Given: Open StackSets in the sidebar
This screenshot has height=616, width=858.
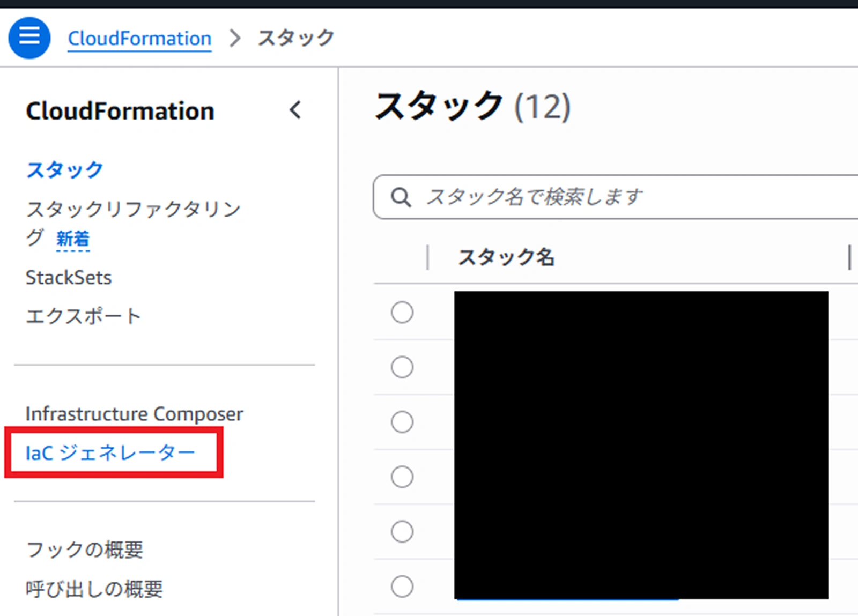Looking at the screenshot, I should click(x=69, y=278).
